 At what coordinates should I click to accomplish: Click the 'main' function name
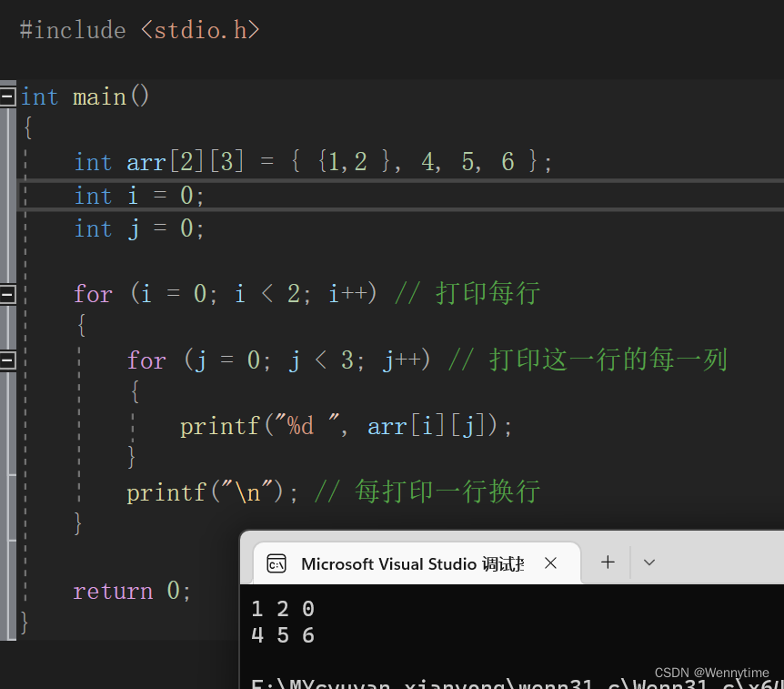[x=99, y=96]
